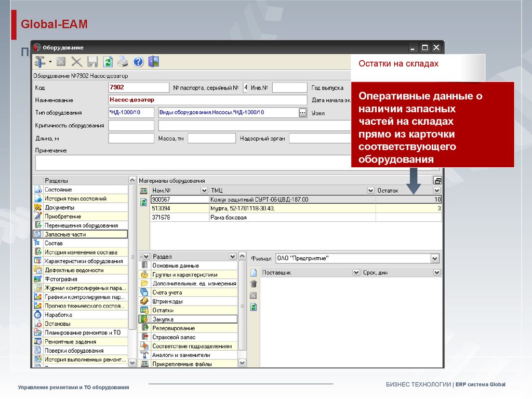Open the Остаток column dropdown arrow
532x399 pixels.
click(436, 191)
